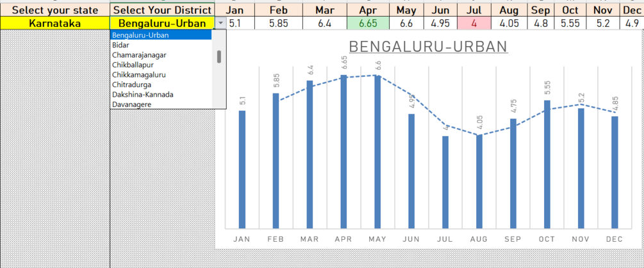Image resolution: width=644 pixels, height=268 pixels.
Task: Select Bengaluru-Urban in the dropdown list
Action: 161,35
